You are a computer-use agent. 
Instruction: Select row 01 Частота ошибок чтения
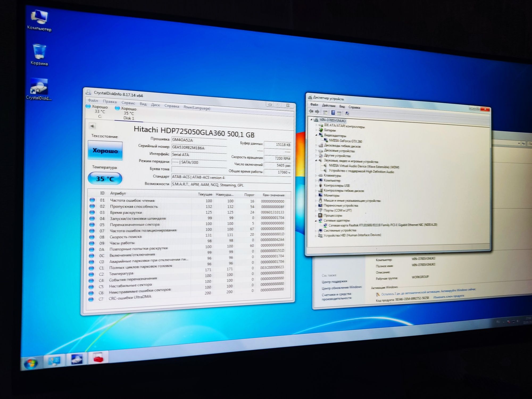(189, 201)
